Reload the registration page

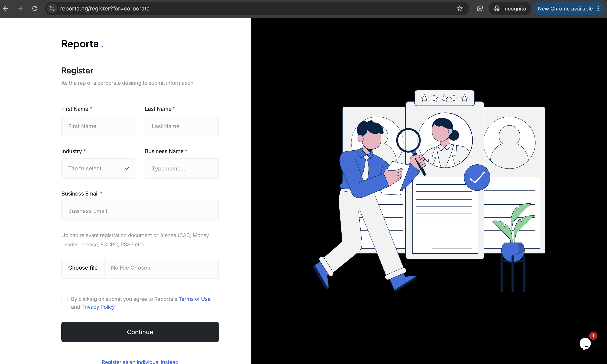coord(35,8)
